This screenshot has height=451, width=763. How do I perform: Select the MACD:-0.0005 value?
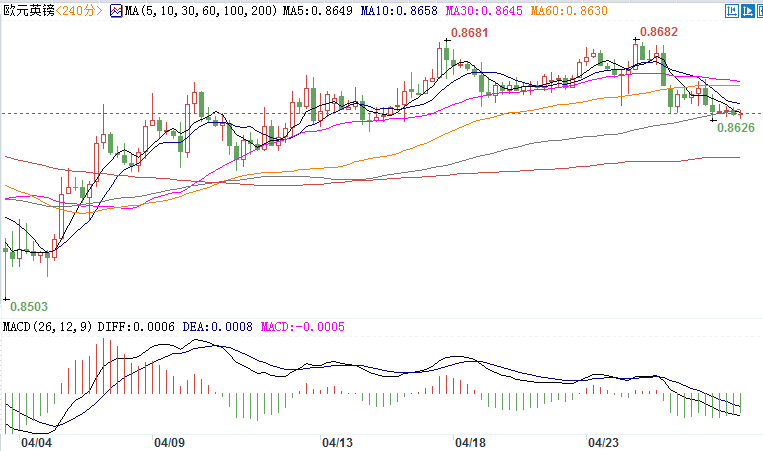pyautogui.click(x=302, y=326)
